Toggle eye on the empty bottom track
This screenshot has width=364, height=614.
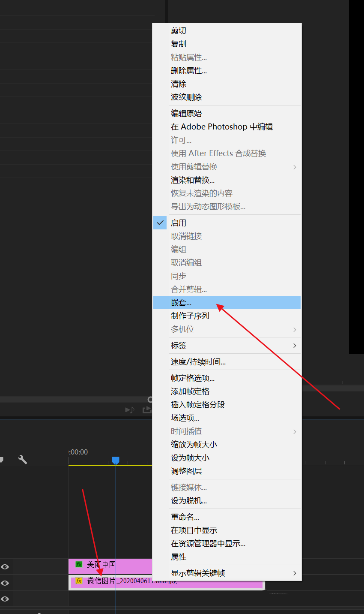coord(5,599)
